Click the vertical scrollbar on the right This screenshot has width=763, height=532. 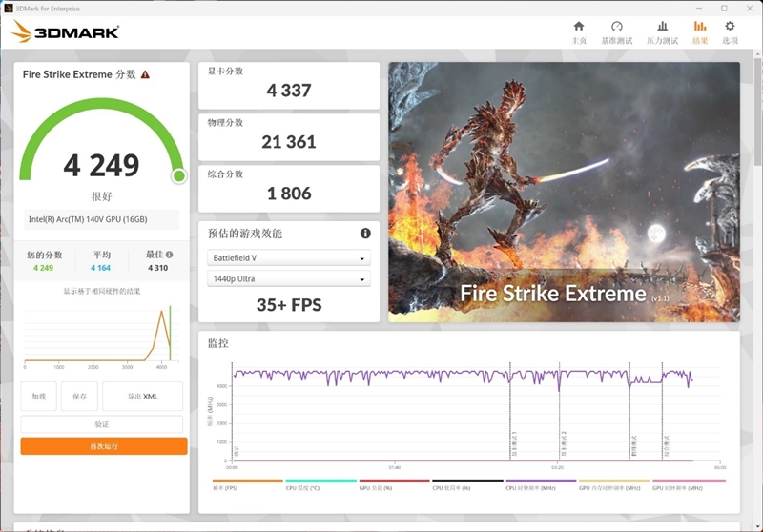(x=758, y=112)
